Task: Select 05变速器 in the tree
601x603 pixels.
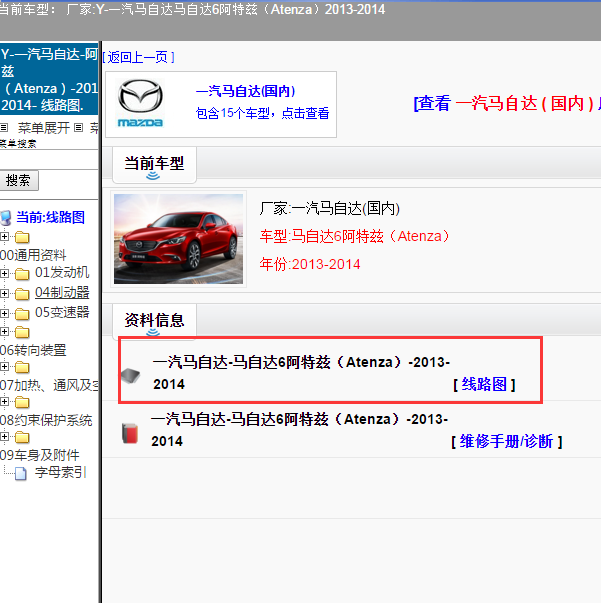Action: pos(62,312)
